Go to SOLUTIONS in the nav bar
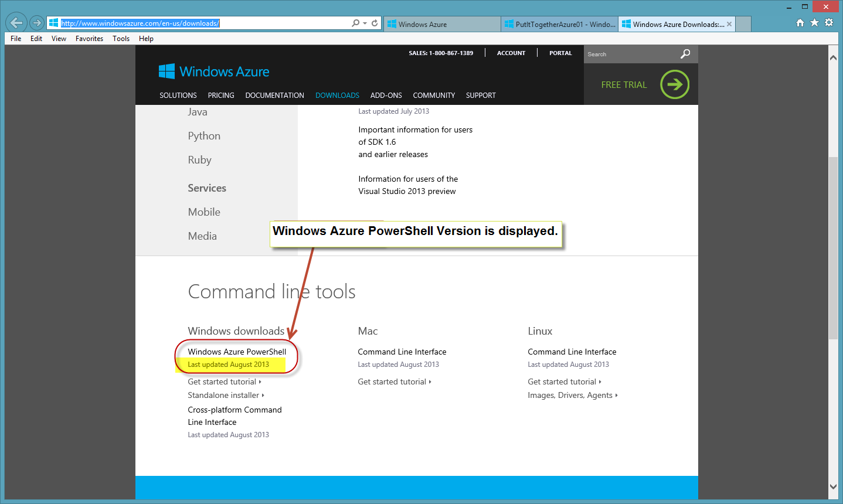Viewport: 843px width, 504px height. [x=178, y=96]
